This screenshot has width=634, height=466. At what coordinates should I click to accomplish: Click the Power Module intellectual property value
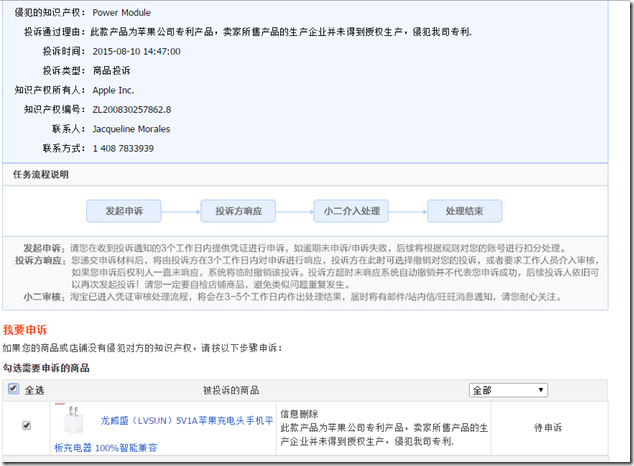tap(122, 13)
